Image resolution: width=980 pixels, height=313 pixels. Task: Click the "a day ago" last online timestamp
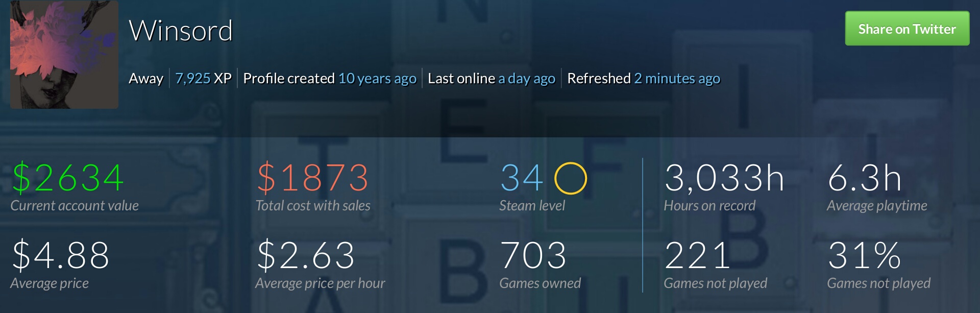(526, 78)
